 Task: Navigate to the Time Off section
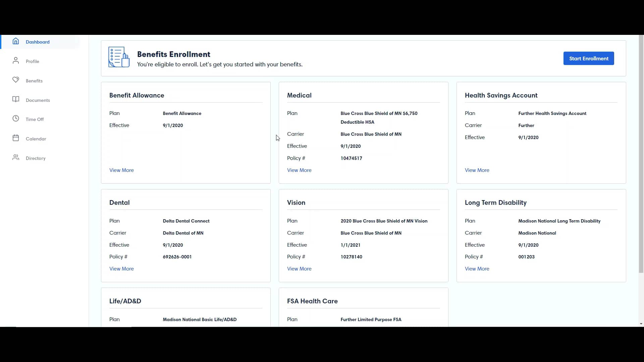click(x=35, y=119)
